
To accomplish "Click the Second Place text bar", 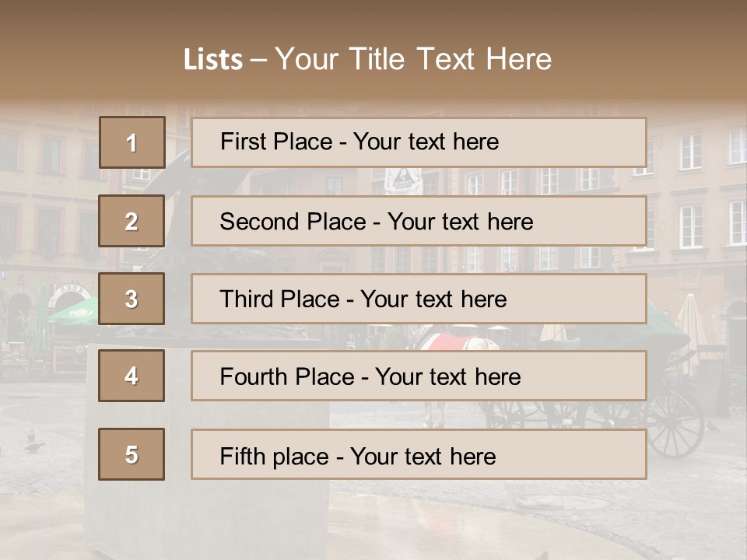I will pyautogui.click(x=419, y=221).
